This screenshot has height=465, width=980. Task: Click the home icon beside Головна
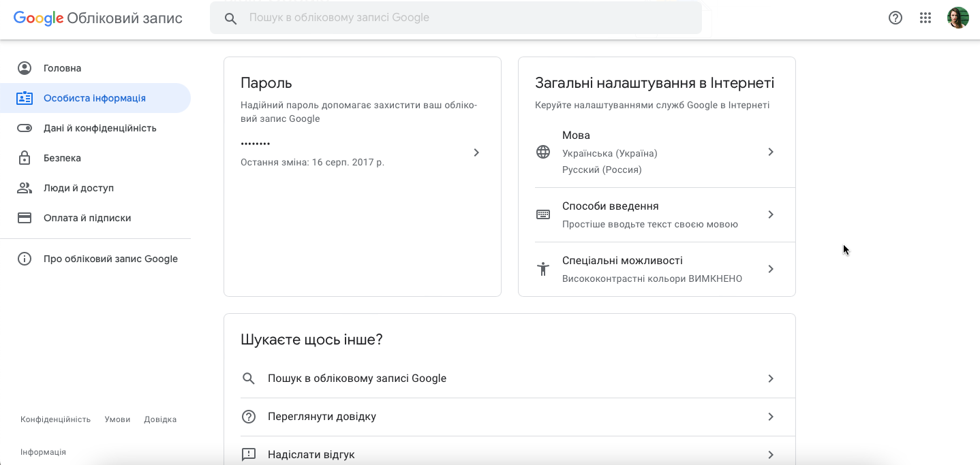pyautogui.click(x=25, y=67)
